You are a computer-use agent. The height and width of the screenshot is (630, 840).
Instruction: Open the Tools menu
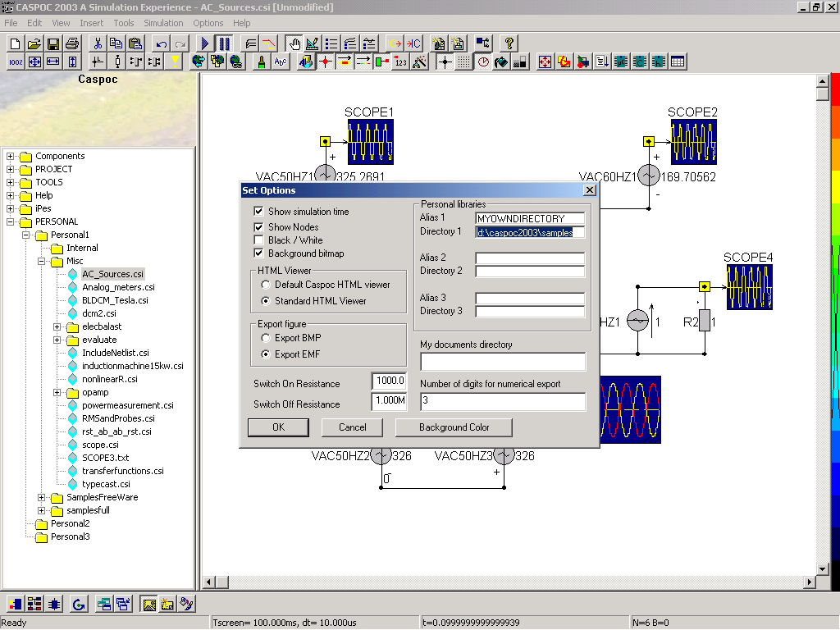(x=124, y=23)
